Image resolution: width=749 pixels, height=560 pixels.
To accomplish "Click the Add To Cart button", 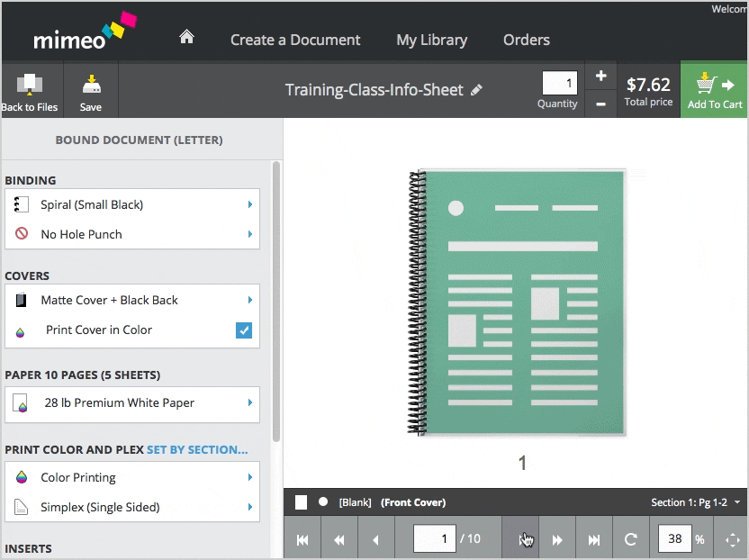I will tap(715, 91).
